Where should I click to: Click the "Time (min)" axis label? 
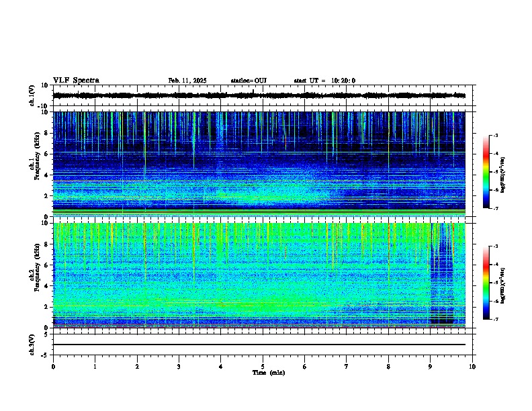[269, 373]
